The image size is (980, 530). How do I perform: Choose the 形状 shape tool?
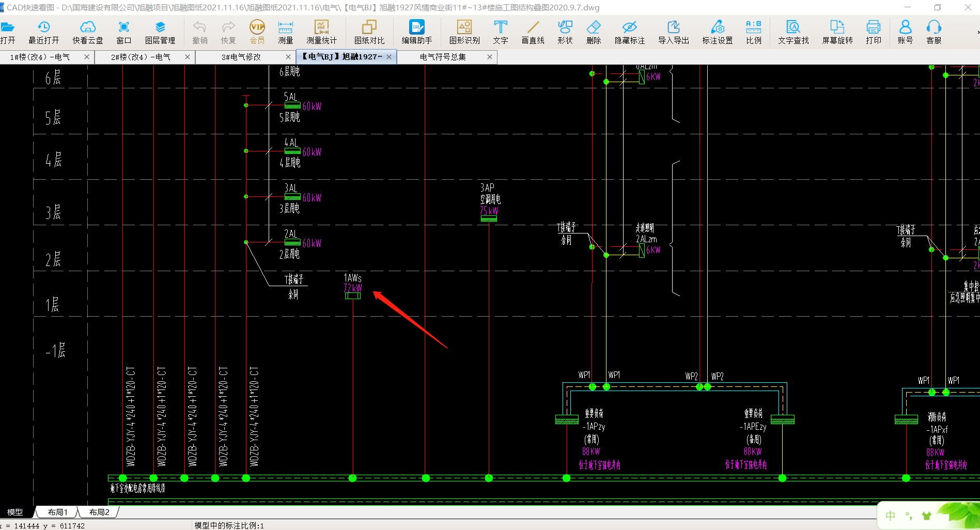tap(565, 33)
